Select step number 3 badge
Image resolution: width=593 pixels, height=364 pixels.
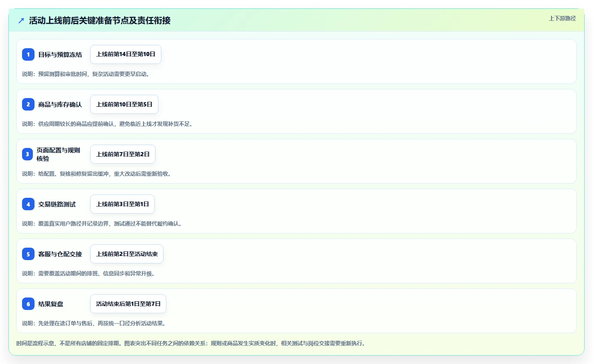(27, 154)
